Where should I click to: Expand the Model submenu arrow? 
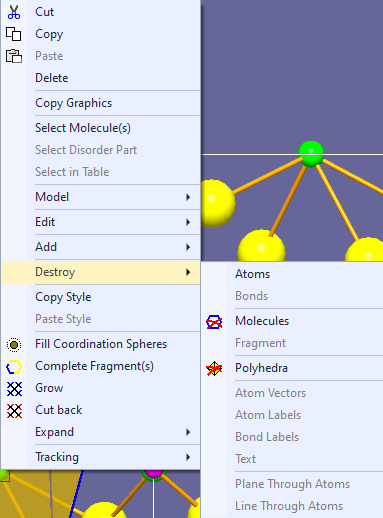point(188,197)
